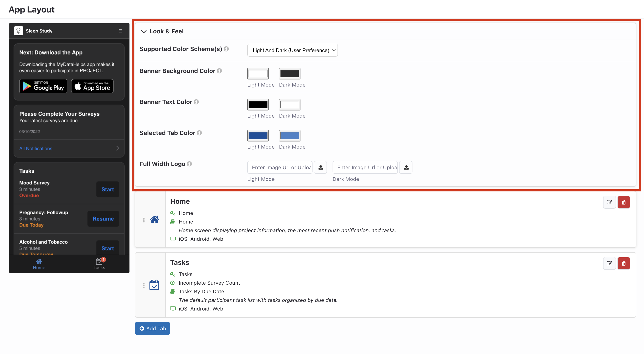Viewport: 644px width, 354px height.
Task: Open the hamburger menu in Sleep Study preview
Action: (x=120, y=31)
